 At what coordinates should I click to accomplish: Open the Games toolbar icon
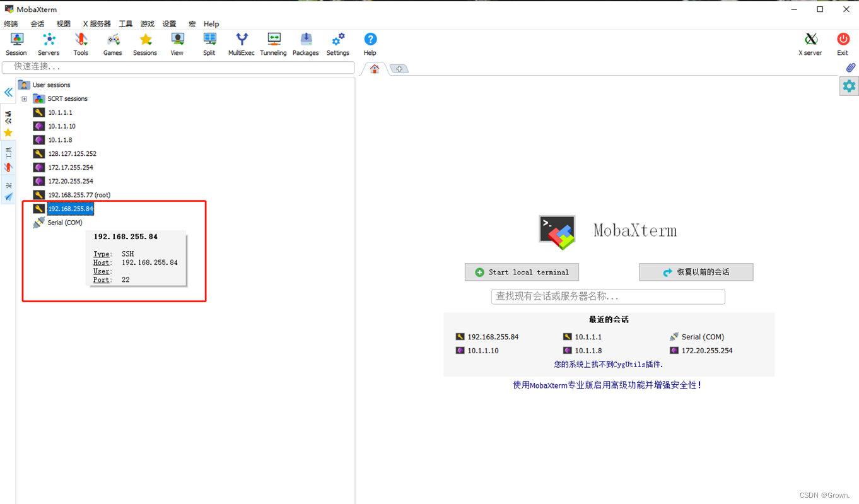[x=113, y=44]
